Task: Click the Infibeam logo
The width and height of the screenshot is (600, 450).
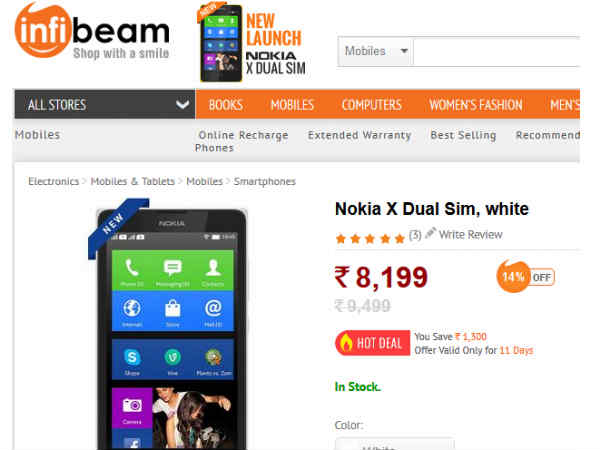Action: (92, 31)
